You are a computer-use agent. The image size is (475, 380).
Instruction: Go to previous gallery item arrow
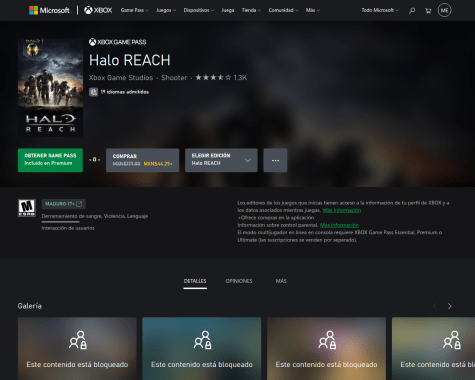(435, 306)
